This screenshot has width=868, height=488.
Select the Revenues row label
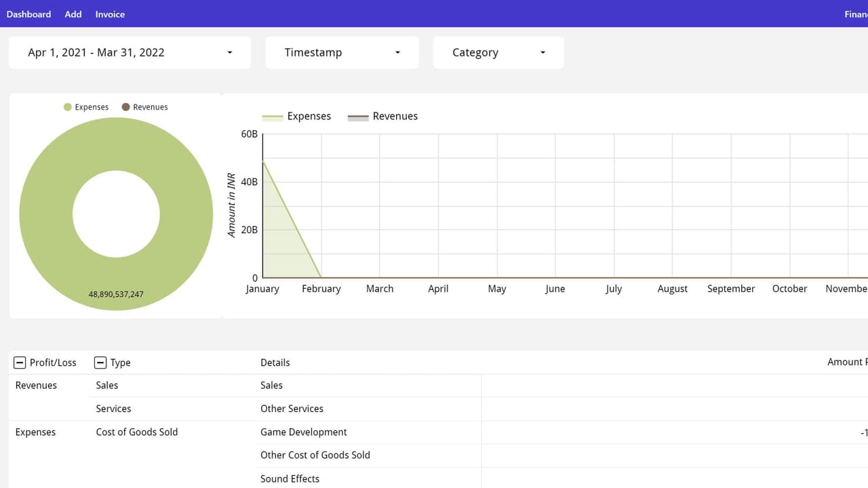tap(36, 386)
